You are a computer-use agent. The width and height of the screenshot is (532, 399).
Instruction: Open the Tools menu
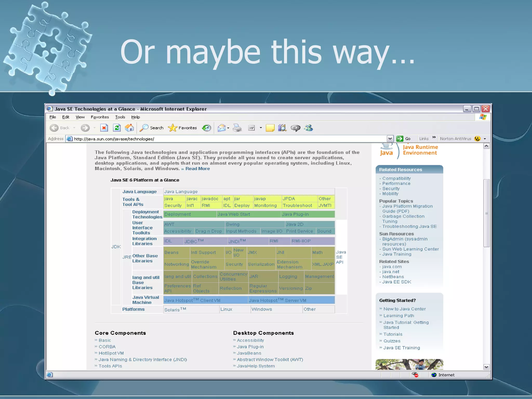pyautogui.click(x=120, y=117)
